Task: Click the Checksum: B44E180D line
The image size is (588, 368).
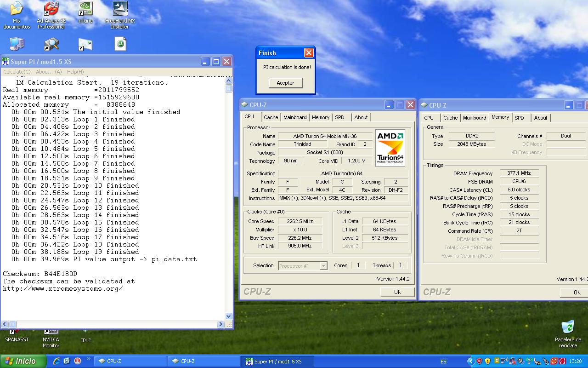Action: [x=40, y=274]
